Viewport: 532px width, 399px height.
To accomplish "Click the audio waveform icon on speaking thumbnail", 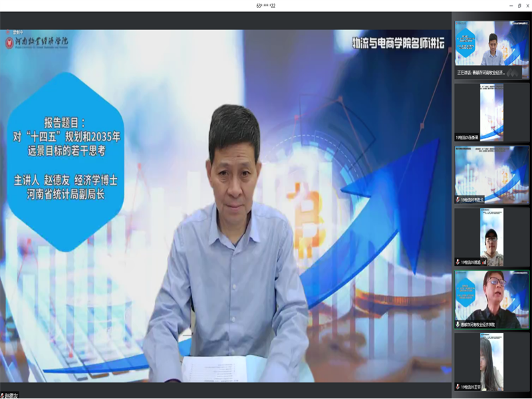I will (x=512, y=72).
